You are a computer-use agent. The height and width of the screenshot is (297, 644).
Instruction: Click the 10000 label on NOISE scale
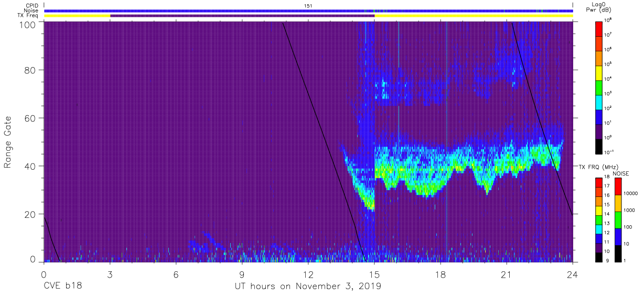click(x=631, y=193)
